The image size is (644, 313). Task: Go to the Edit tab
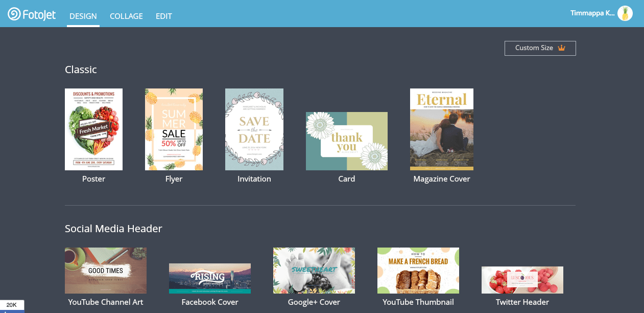[163, 16]
